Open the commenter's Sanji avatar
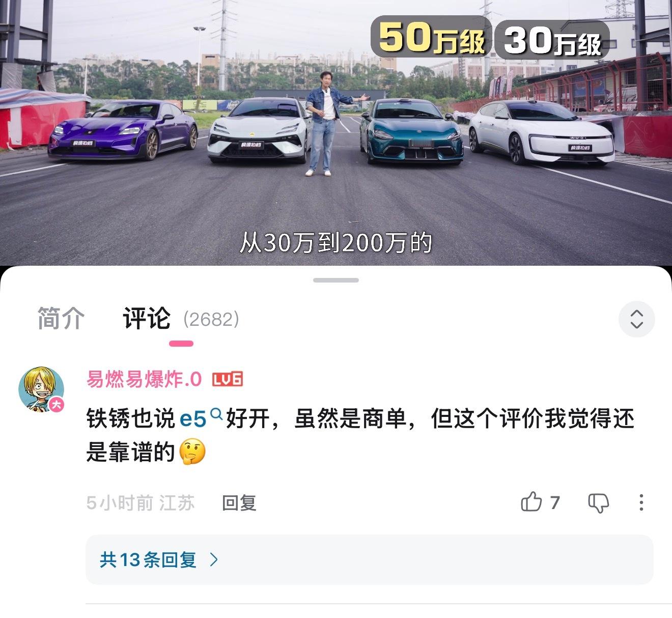672x618 pixels. point(42,389)
